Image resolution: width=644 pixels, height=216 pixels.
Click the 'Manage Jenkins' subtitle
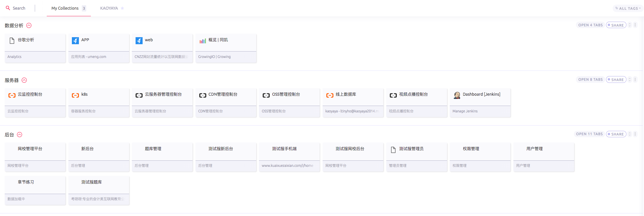click(x=465, y=111)
